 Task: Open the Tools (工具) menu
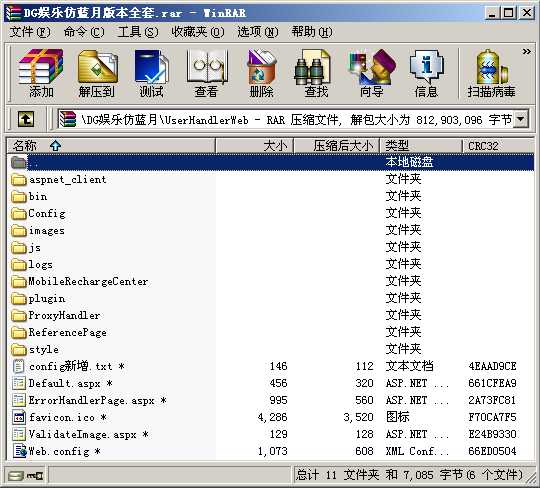pos(138,32)
